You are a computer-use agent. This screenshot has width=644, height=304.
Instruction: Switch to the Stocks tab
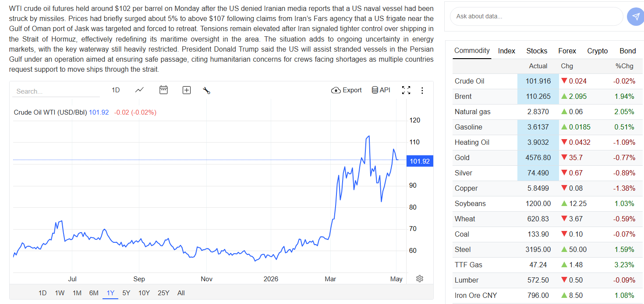[537, 51]
